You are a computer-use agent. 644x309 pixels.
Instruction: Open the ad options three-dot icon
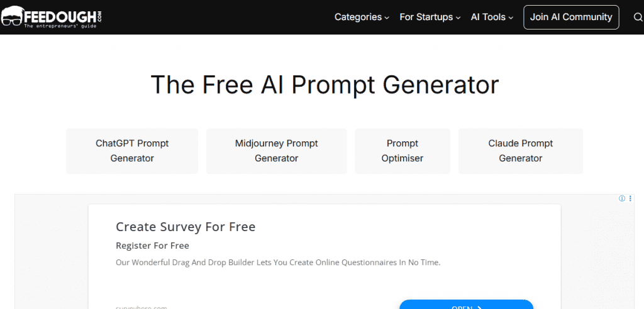[630, 198]
